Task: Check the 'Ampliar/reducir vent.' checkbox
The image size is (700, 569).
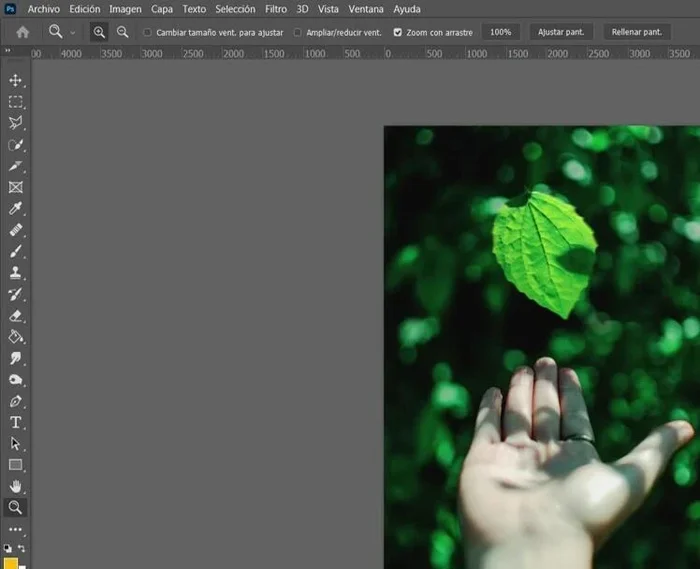Action: click(x=298, y=32)
